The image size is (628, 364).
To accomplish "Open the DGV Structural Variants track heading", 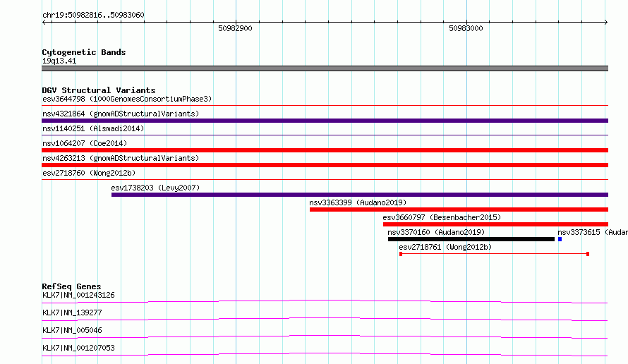I will [x=99, y=90].
